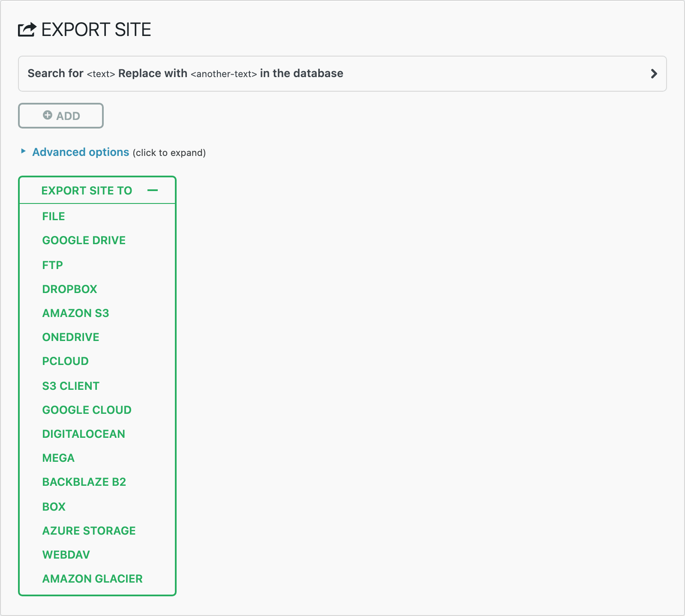Toggle the EXPORT SITE TO dropdown header
Image resolution: width=685 pixels, height=616 pixels.
pyautogui.click(x=97, y=190)
